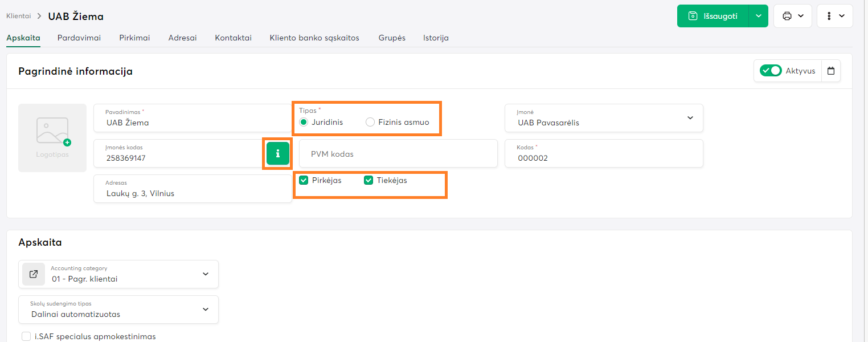Open the Kliento banko sąskaitos tab
Viewport: 868px width, 342px height.
click(x=314, y=38)
